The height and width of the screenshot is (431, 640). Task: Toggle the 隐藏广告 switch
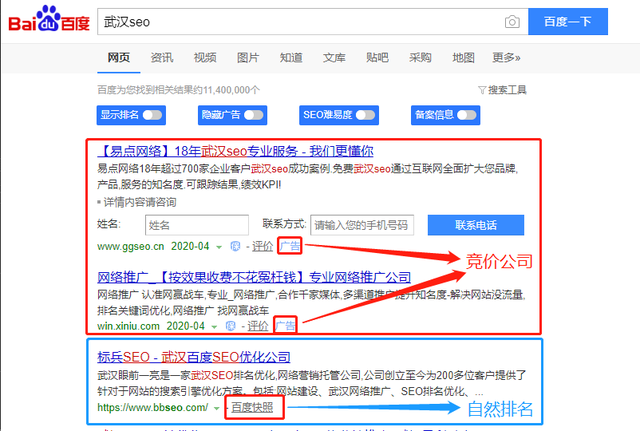[254, 115]
